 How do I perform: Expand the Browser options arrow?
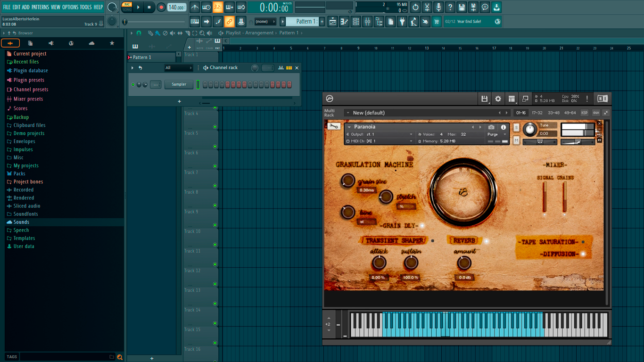(x=4, y=33)
